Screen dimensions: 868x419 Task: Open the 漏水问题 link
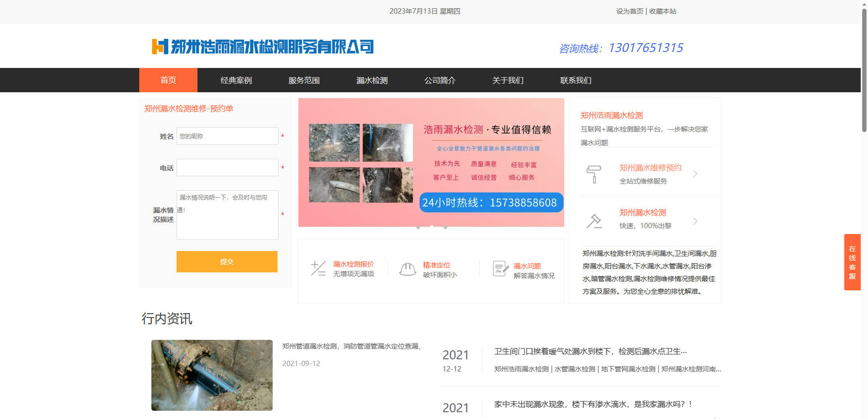[x=527, y=266]
